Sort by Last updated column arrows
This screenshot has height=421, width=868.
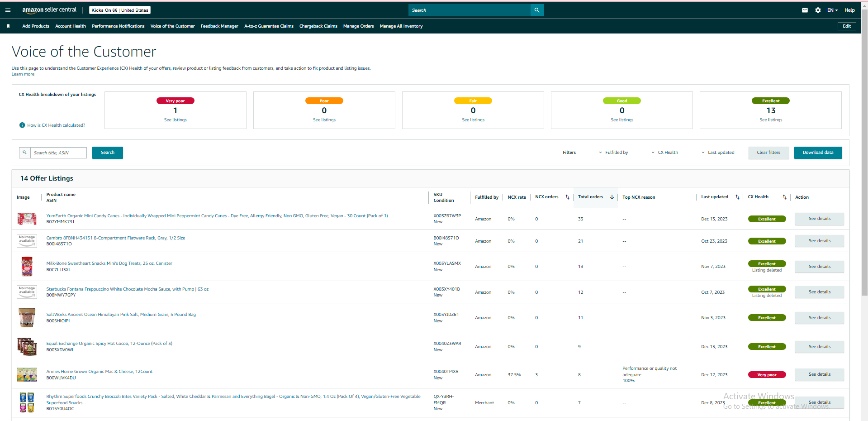(737, 197)
